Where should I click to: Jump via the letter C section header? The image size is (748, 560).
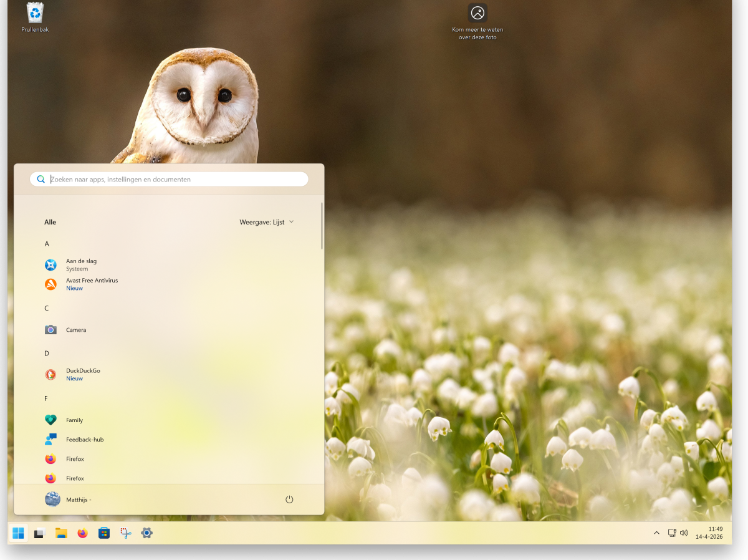coord(47,308)
